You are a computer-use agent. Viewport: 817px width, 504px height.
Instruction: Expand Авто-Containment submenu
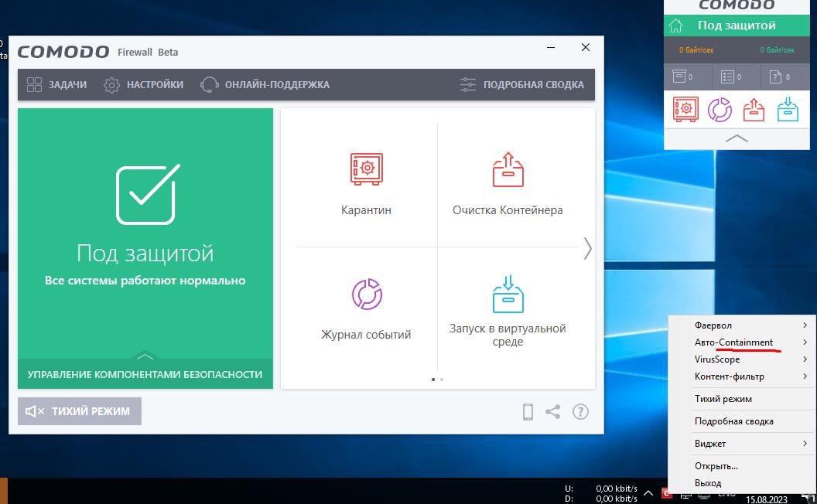click(741, 342)
